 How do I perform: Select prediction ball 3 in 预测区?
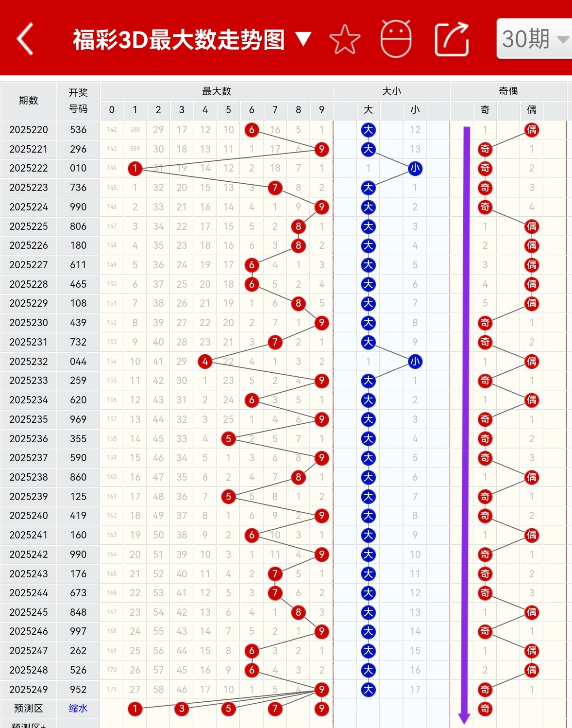coord(182,709)
